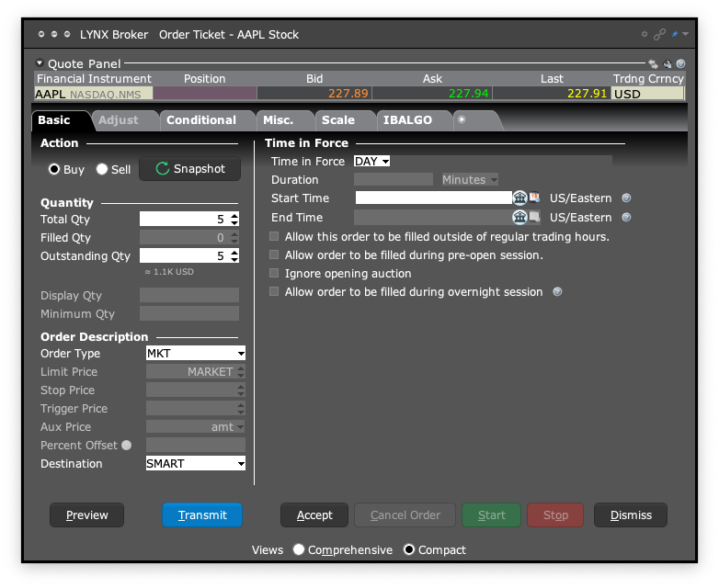Open the Time in Force DAY dropdown
Screen dimensions: 719x588
pyautogui.click(x=372, y=162)
